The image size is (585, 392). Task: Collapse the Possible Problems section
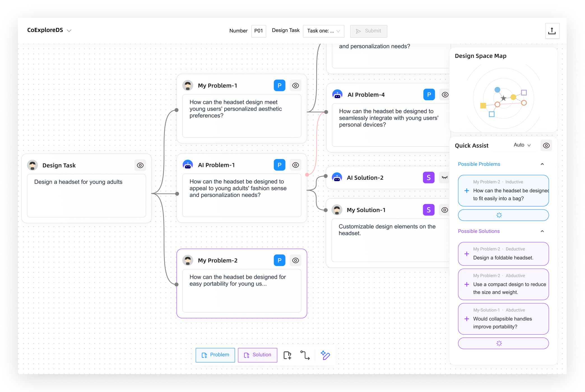point(542,164)
